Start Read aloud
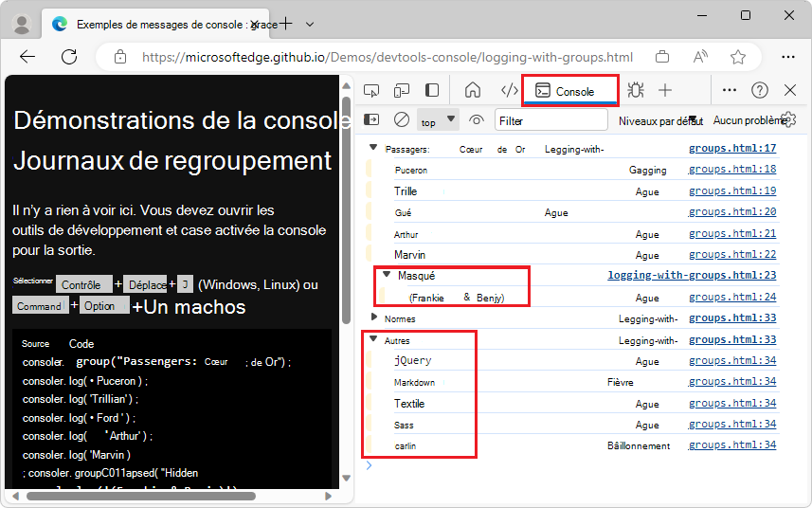This screenshot has width=812, height=508. [x=700, y=57]
